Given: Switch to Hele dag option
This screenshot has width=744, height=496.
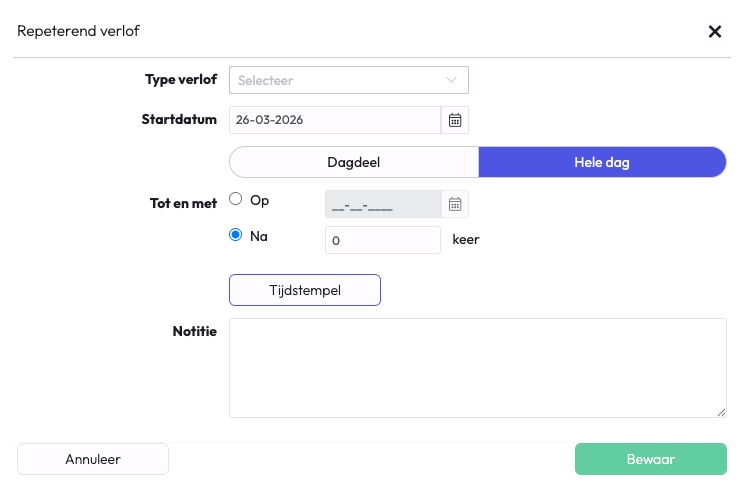Looking at the screenshot, I should [x=602, y=162].
